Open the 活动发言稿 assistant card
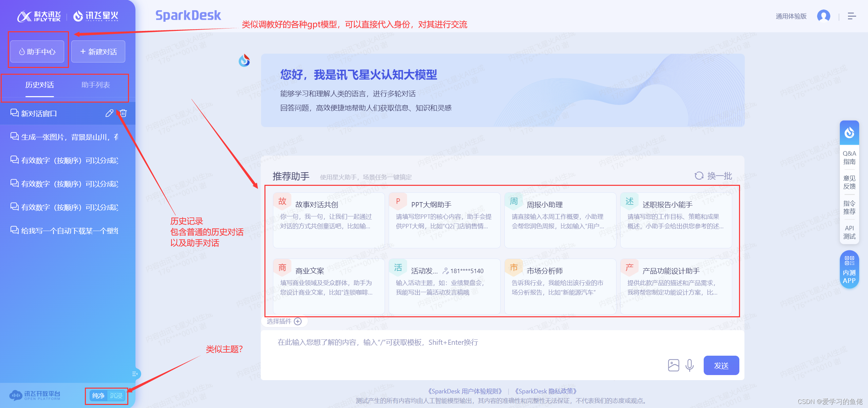Viewport: 868px width, 408px height. [x=444, y=286]
